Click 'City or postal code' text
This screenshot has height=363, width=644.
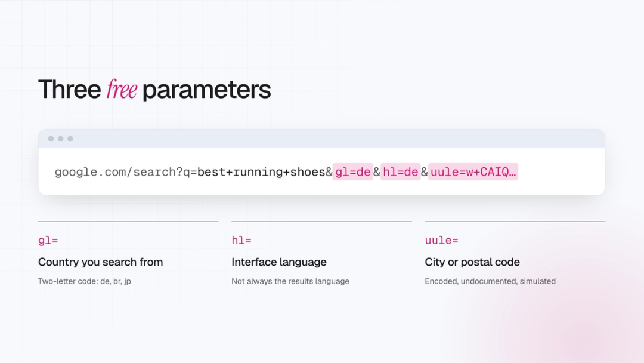pyautogui.click(x=472, y=262)
